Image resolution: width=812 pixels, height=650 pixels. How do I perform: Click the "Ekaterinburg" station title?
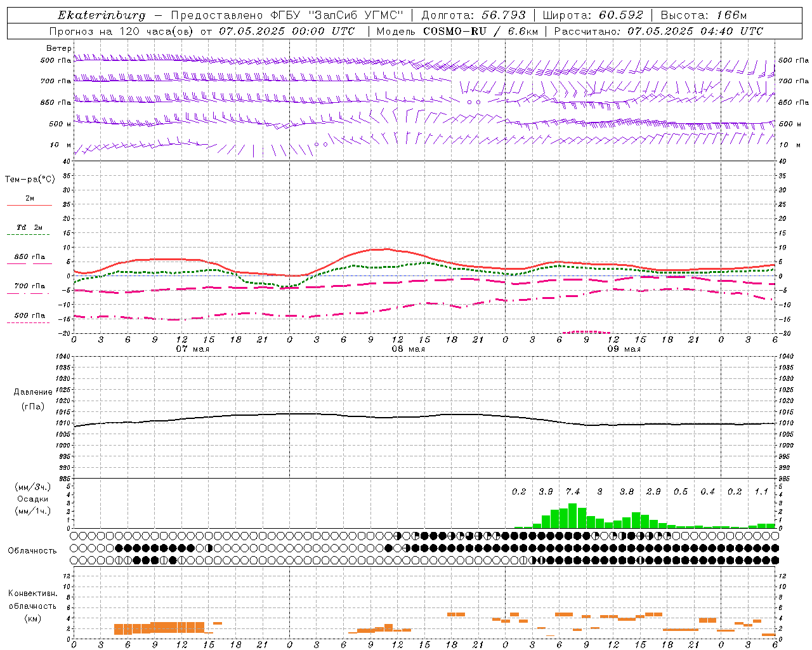(101, 15)
